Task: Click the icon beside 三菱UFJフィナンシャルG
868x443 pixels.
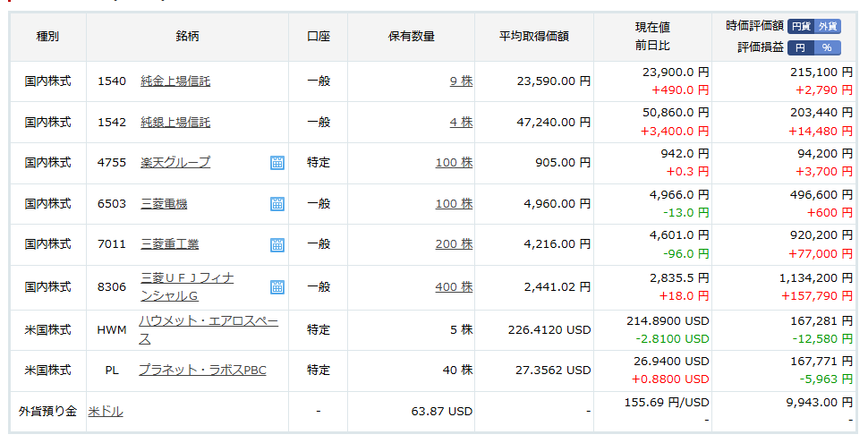Action: 277,286
